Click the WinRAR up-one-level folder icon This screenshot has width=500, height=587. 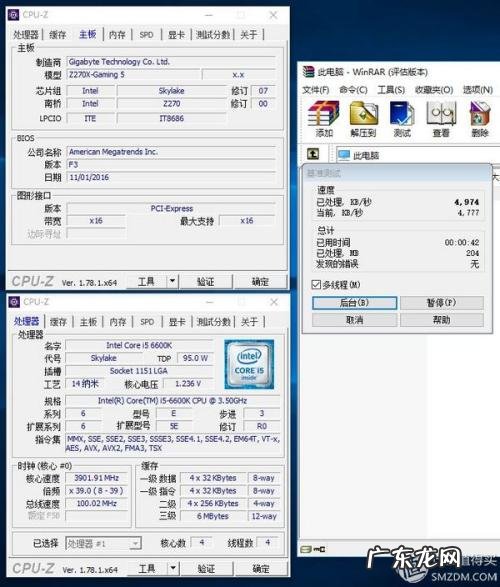[x=313, y=154]
